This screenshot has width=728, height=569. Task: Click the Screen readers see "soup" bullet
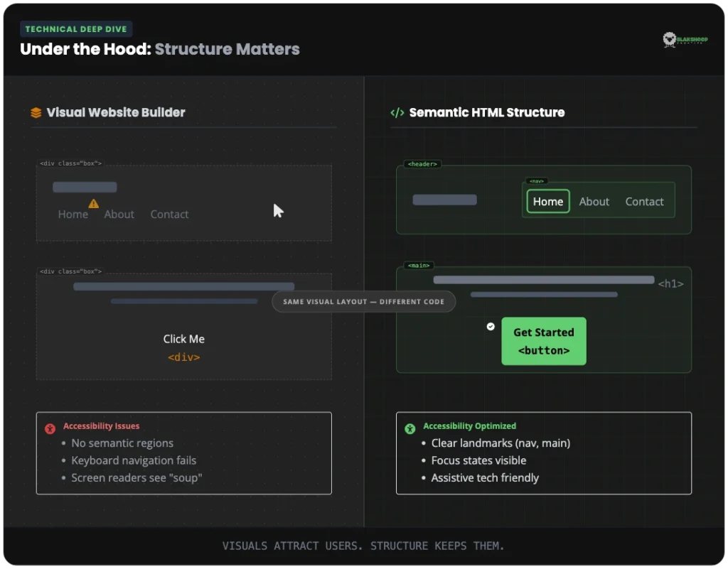[136, 477]
